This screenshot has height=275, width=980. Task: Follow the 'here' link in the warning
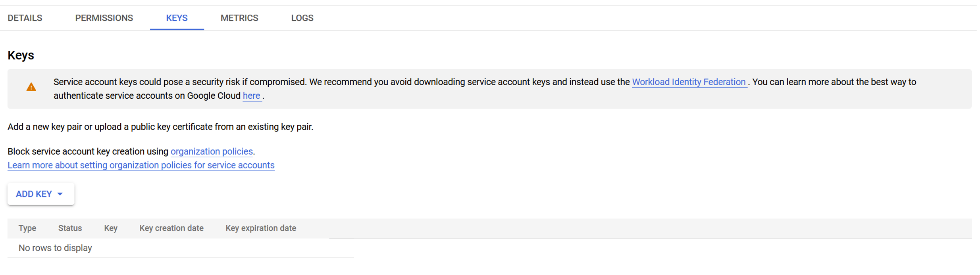point(251,96)
